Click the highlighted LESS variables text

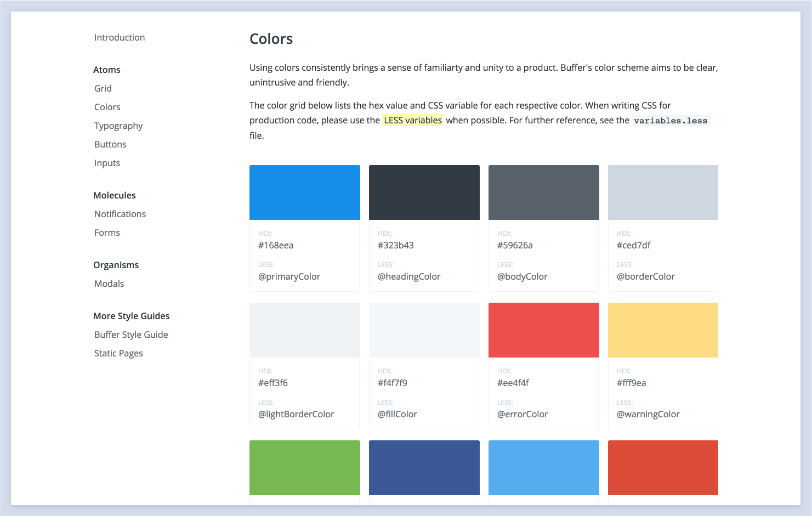tap(413, 120)
